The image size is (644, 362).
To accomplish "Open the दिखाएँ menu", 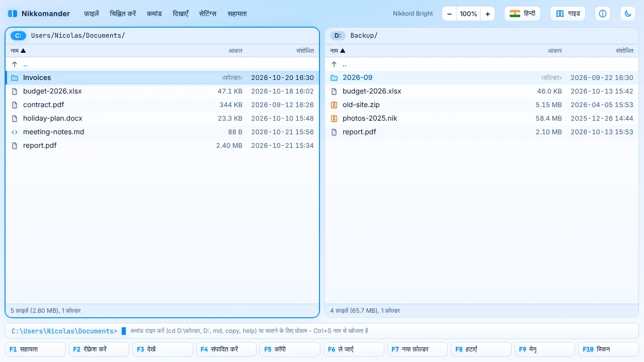I will click(x=180, y=14).
